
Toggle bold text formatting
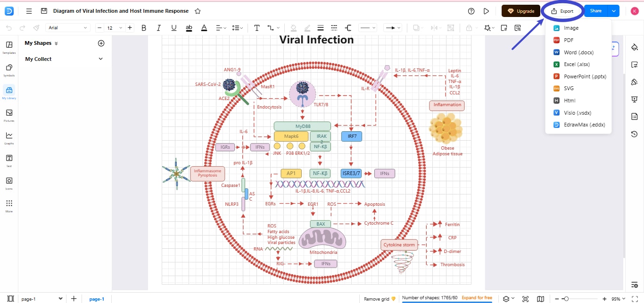[143, 27]
